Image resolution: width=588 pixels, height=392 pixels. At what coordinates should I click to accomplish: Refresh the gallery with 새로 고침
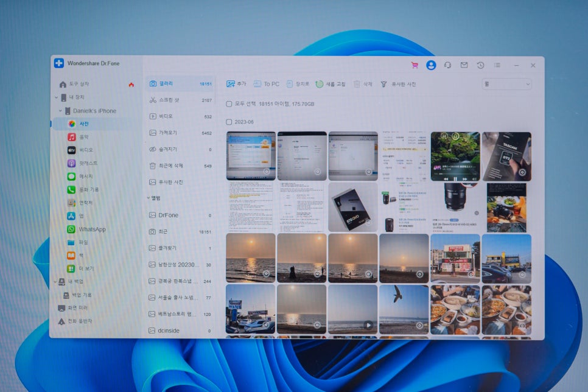tap(331, 84)
